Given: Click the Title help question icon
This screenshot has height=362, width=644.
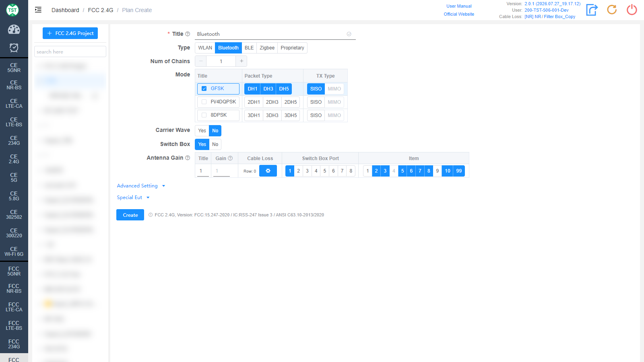Looking at the screenshot, I should [188, 34].
